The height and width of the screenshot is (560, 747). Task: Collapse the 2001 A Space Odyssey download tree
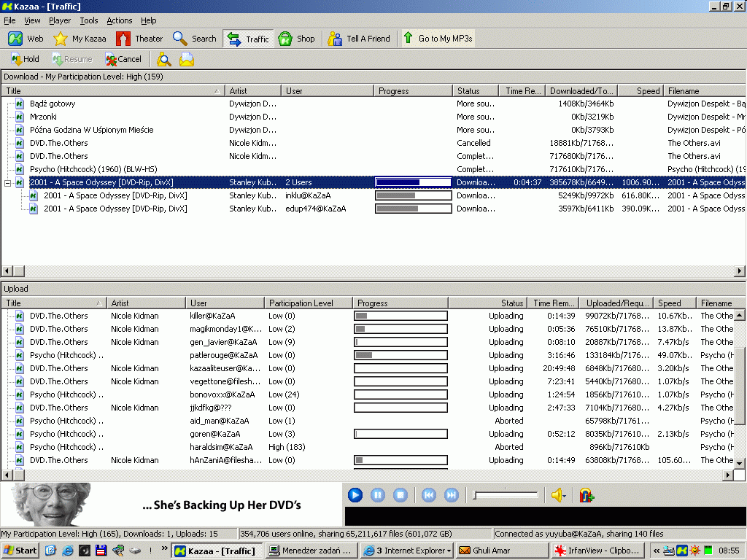[7, 183]
